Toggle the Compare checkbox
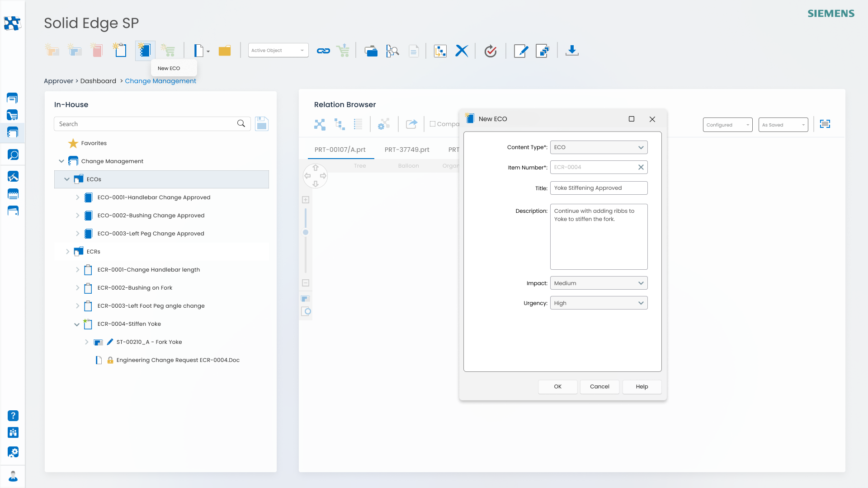This screenshot has height=488, width=868. click(433, 124)
